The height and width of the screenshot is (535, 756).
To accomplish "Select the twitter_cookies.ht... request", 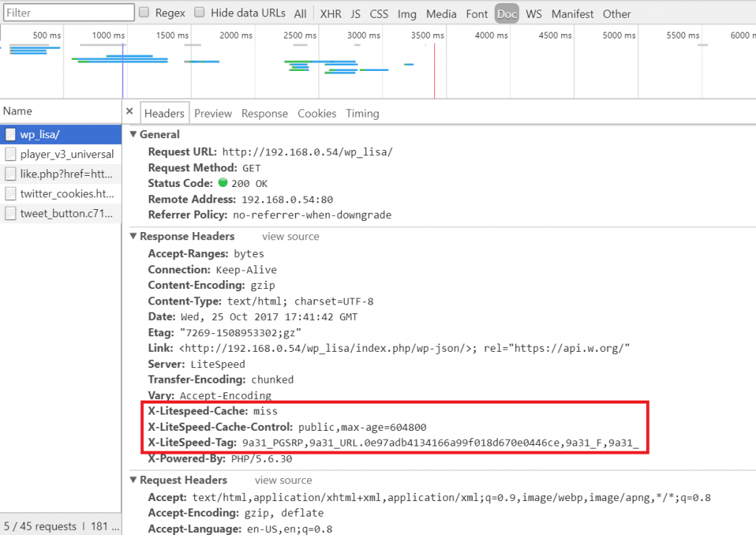I will tap(61, 194).
